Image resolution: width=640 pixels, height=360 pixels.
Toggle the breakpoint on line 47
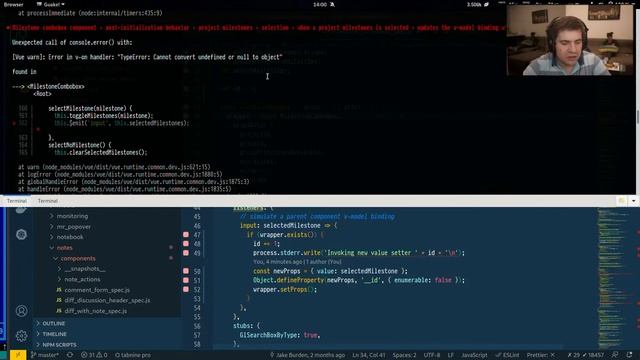[186, 235]
